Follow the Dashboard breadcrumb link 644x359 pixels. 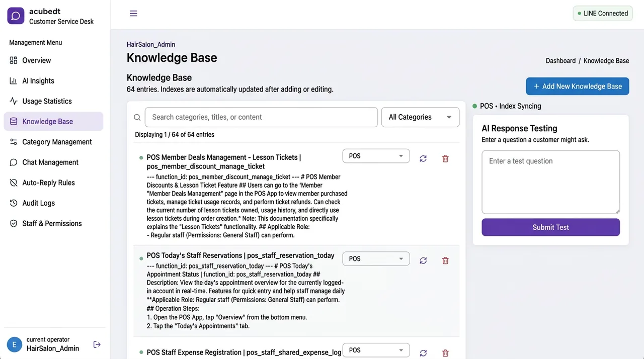560,61
